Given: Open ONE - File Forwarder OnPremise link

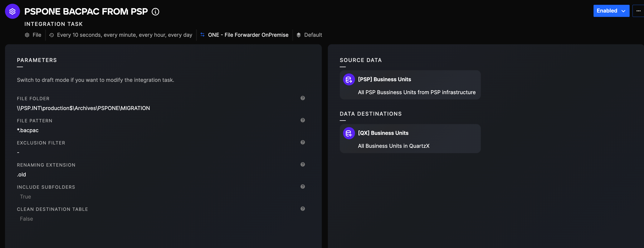Looking at the screenshot, I should pyautogui.click(x=248, y=35).
